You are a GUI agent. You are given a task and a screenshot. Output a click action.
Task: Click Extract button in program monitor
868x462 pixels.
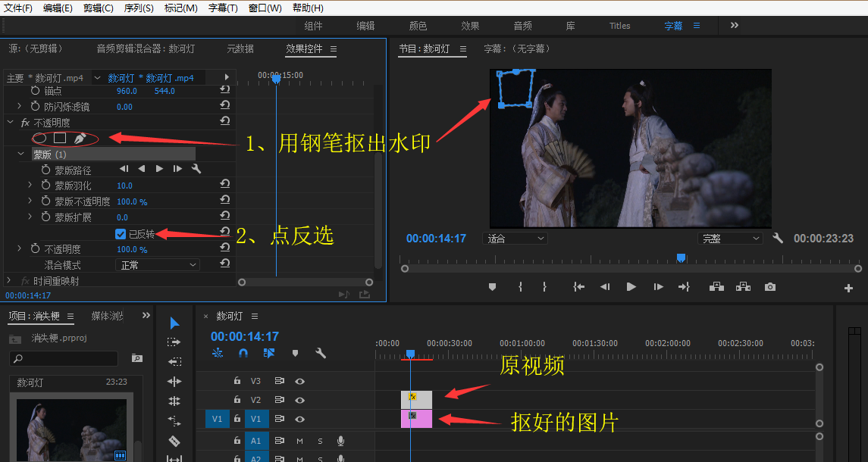tap(744, 286)
